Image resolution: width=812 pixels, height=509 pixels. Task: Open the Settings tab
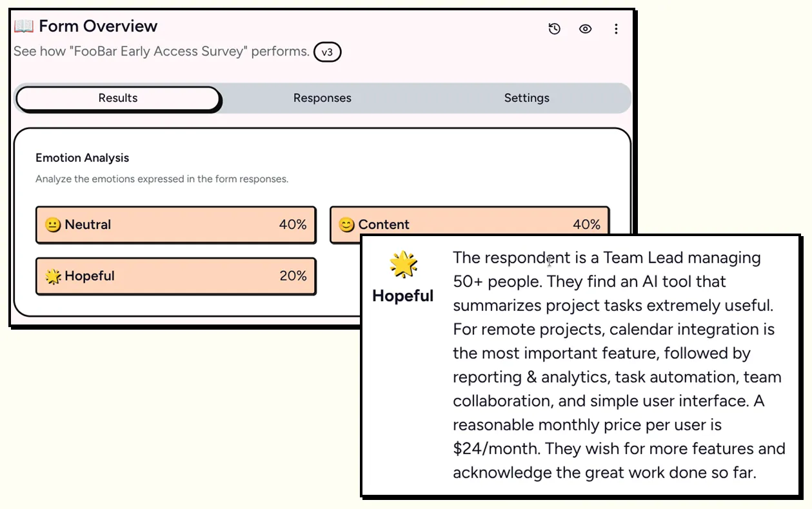click(526, 98)
